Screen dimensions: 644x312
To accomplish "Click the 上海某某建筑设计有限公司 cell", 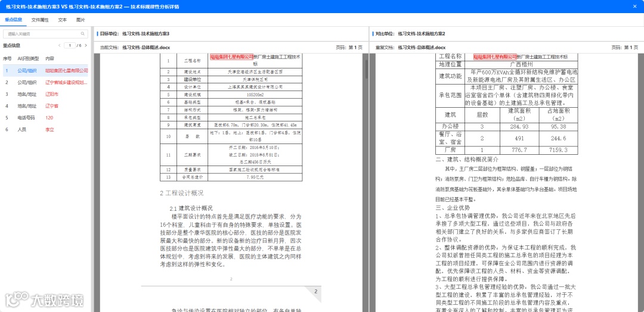I will point(255,87).
